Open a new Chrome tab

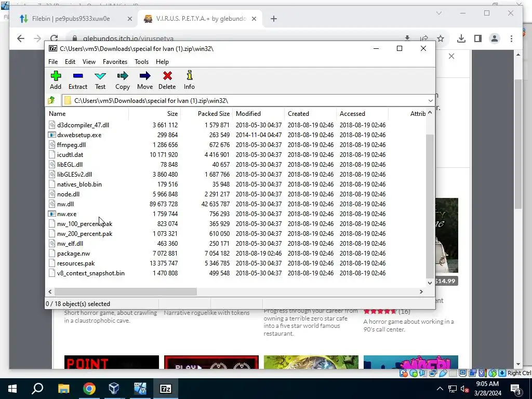coord(274,19)
